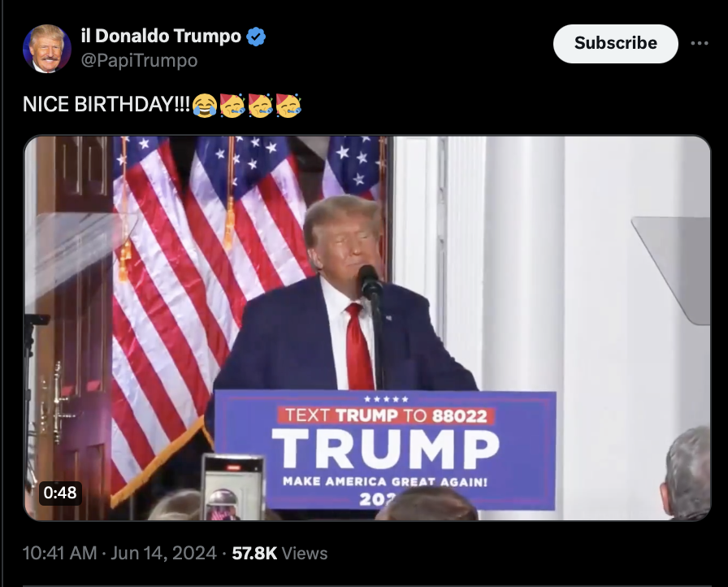This screenshot has height=587, width=728.
Task: Click the blue verified checkmark badge
Action: (256, 37)
